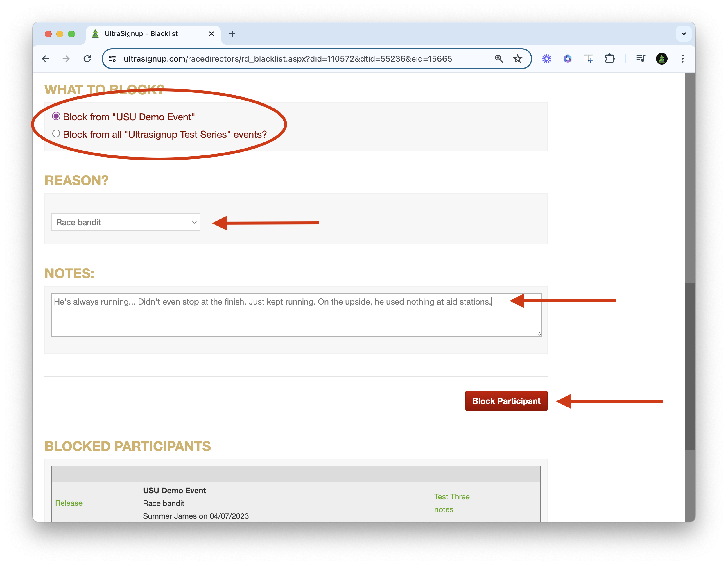Release the blocked participant Summer James

(69, 503)
